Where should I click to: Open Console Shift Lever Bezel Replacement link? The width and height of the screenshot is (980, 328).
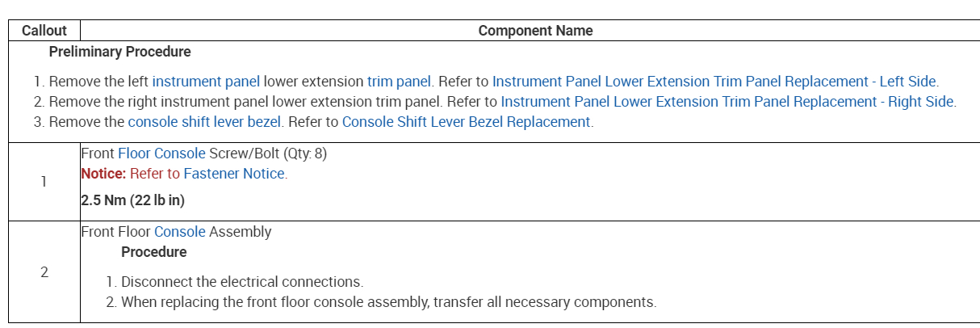(467, 122)
